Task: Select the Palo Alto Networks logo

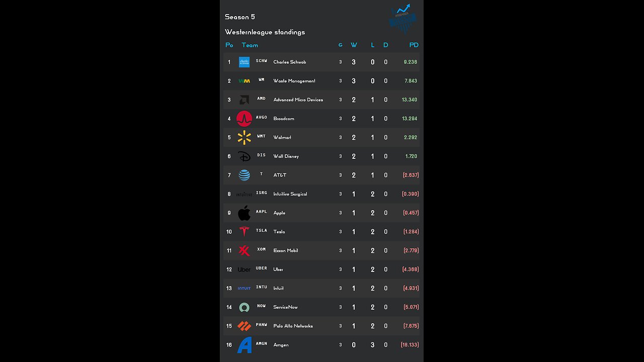Action: (244, 326)
